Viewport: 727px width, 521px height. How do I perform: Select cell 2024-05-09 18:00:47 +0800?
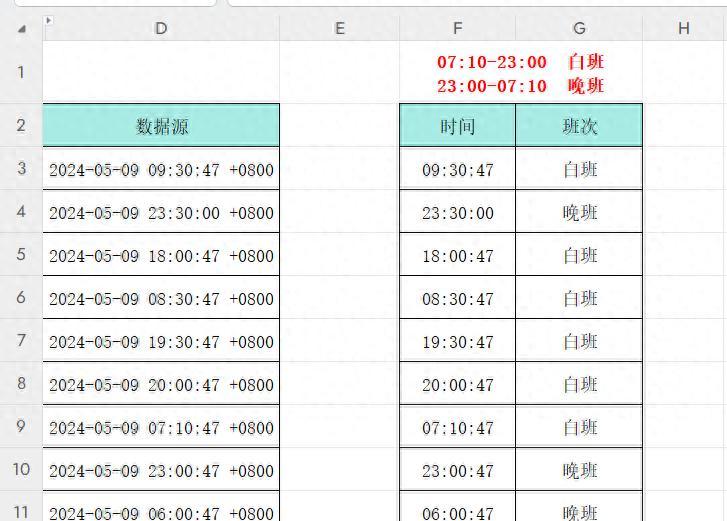coord(161,254)
